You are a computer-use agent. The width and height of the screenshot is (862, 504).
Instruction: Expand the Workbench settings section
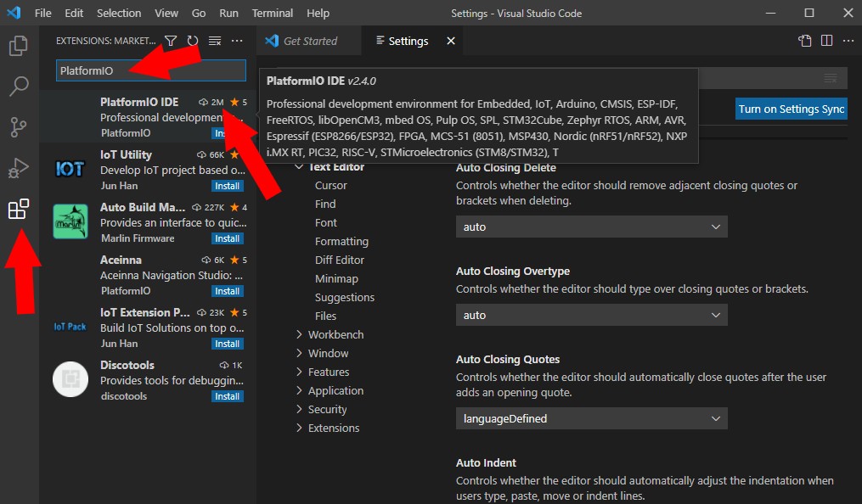tap(299, 334)
